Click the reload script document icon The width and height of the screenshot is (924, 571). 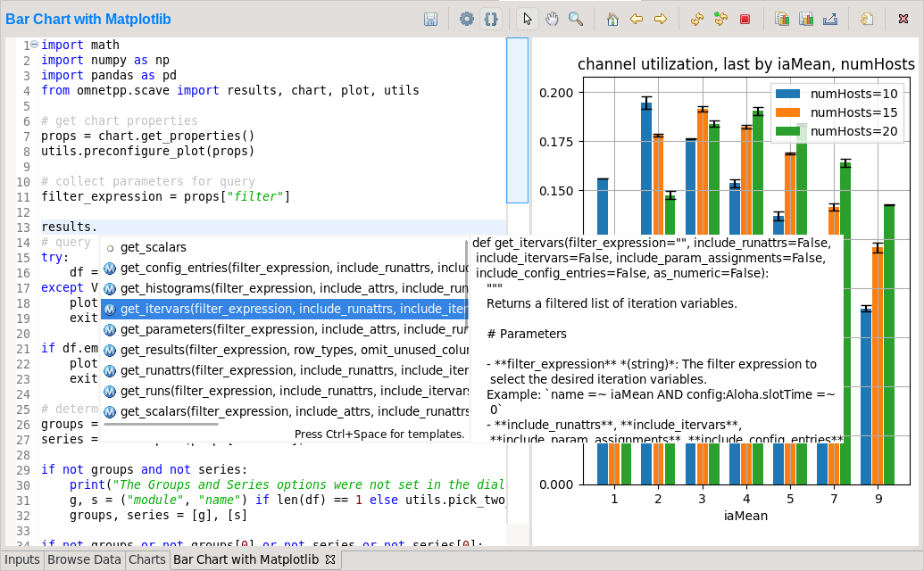pos(867,20)
